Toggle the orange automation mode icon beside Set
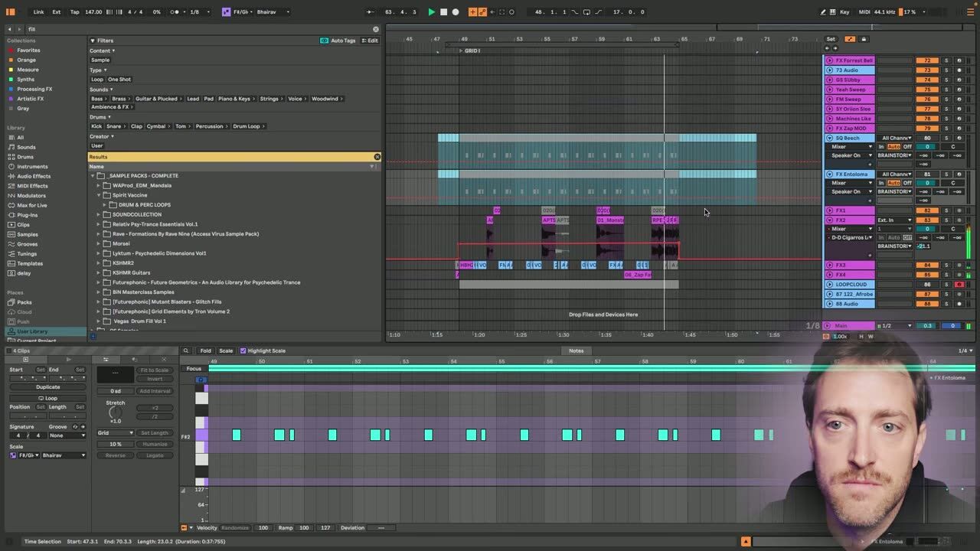 tap(850, 39)
